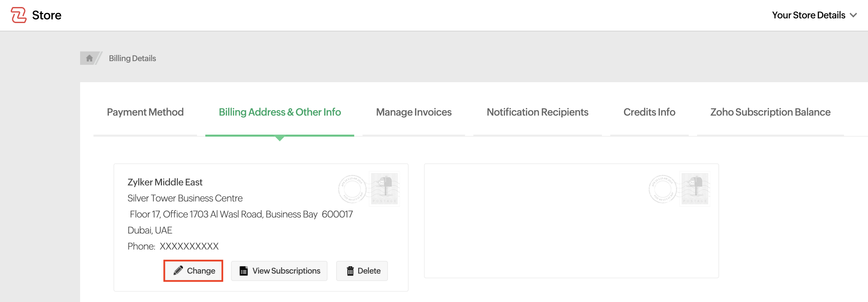Click the pencil icon on the Change button

tap(179, 270)
